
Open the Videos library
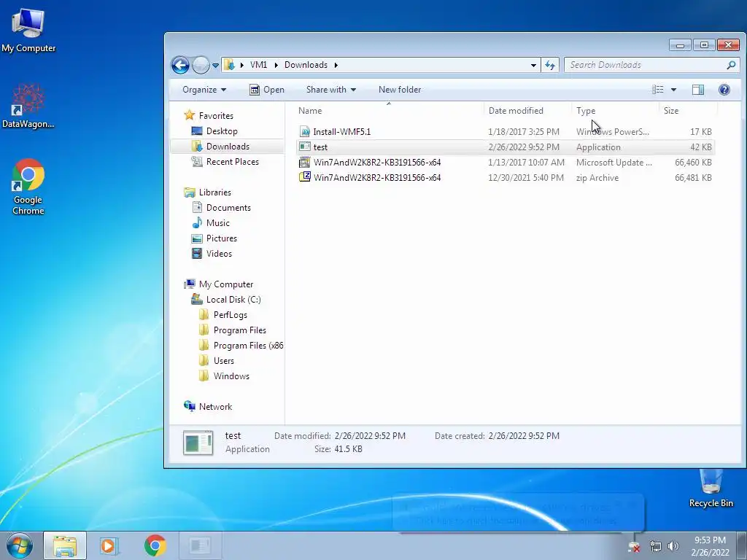coord(219,253)
